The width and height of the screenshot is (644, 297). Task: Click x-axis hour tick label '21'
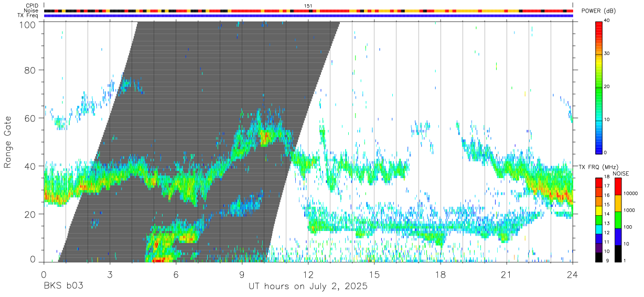(x=506, y=274)
